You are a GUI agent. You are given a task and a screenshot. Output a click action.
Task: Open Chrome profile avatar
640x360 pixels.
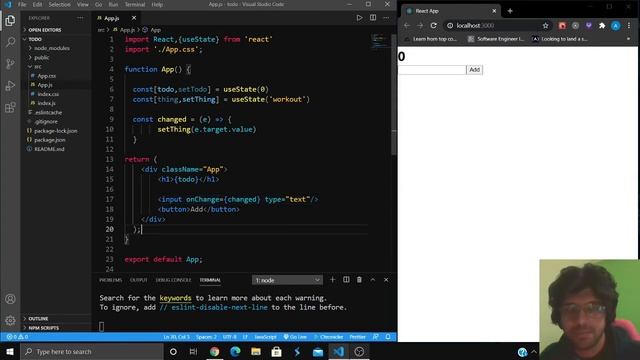tap(616, 25)
